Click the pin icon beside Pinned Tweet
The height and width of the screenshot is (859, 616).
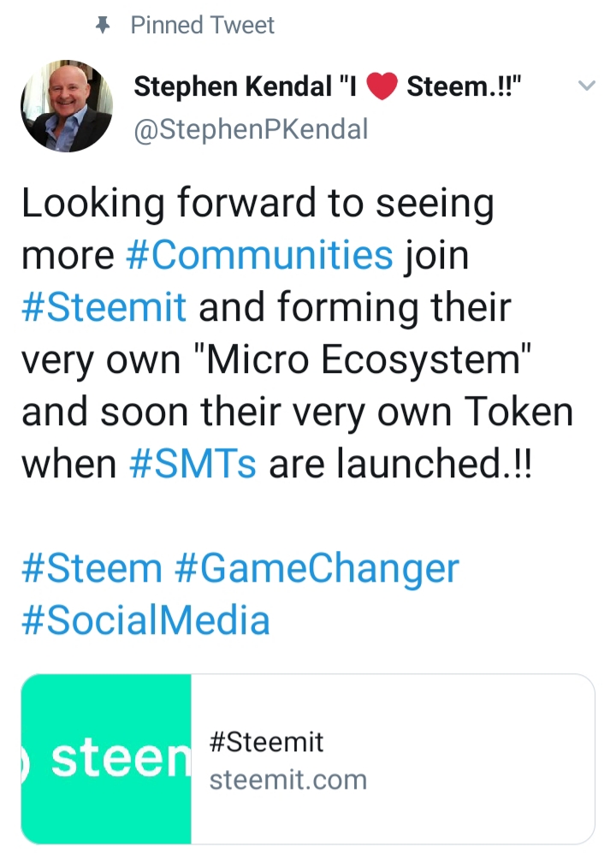[104, 27]
